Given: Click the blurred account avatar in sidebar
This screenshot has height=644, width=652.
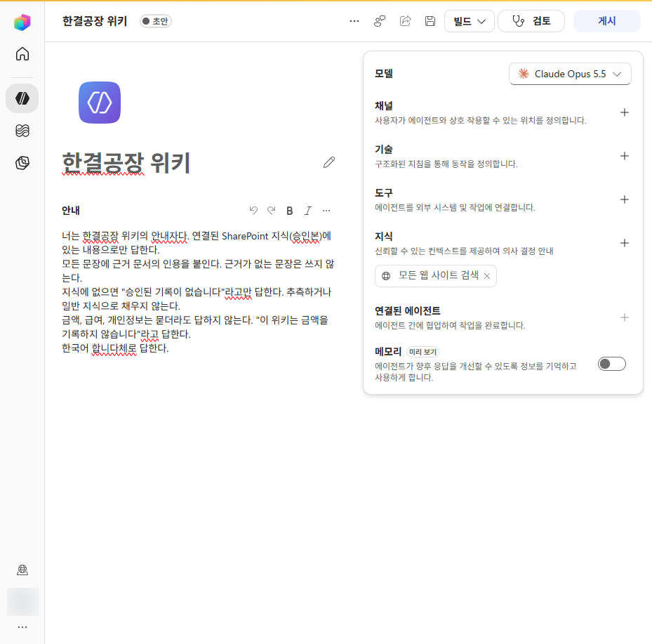Looking at the screenshot, I should pyautogui.click(x=23, y=602).
